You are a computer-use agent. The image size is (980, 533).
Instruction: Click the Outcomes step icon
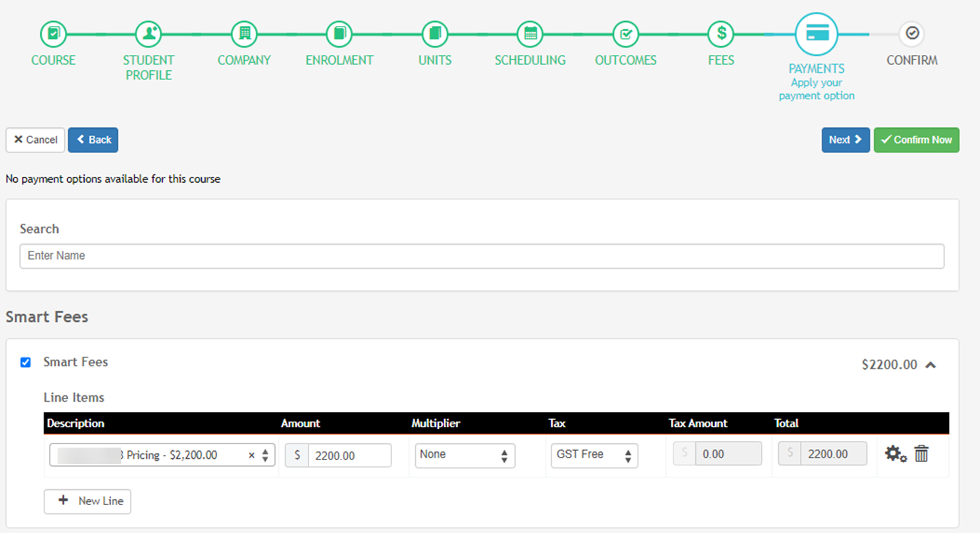[x=626, y=33]
